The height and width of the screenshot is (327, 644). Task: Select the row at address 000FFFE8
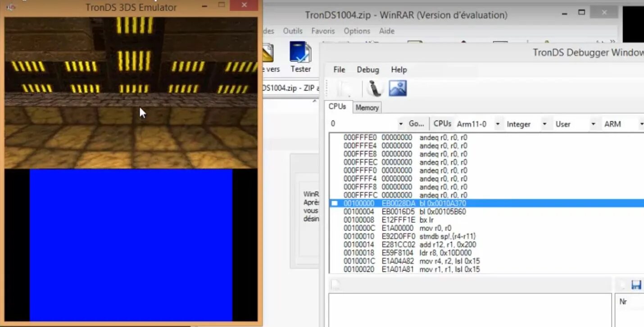(487, 154)
